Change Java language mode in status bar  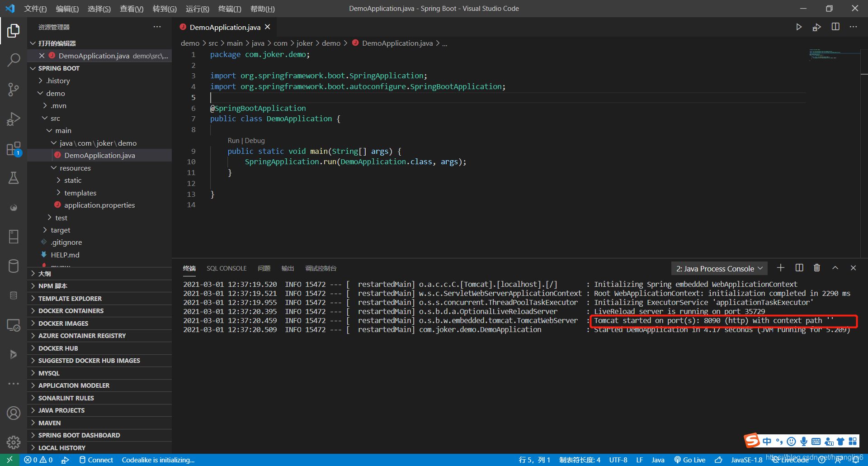click(x=658, y=460)
